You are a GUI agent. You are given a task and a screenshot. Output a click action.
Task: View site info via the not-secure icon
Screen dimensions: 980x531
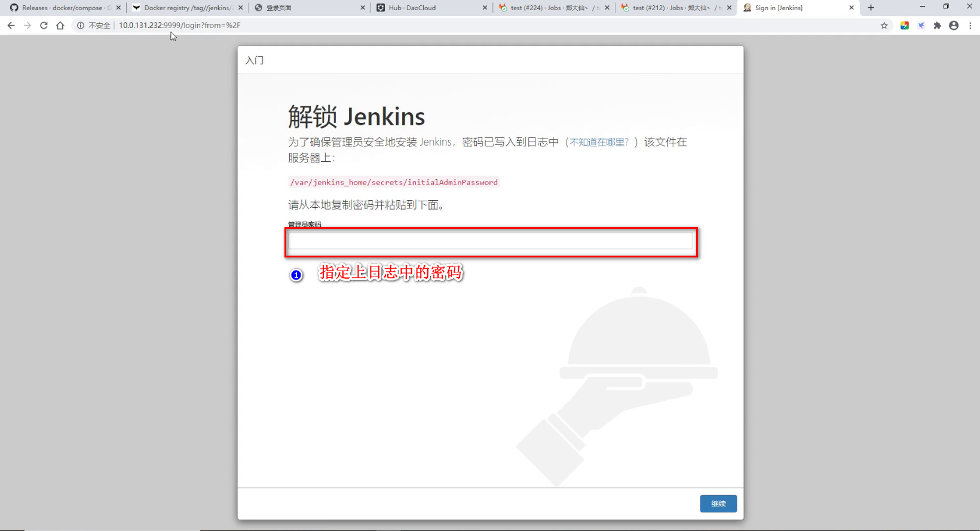(81, 26)
